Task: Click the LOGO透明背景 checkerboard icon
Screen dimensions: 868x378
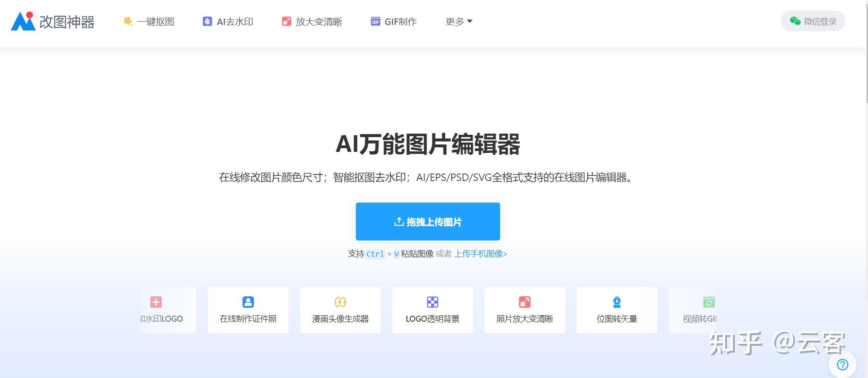Action: pyautogui.click(x=432, y=302)
